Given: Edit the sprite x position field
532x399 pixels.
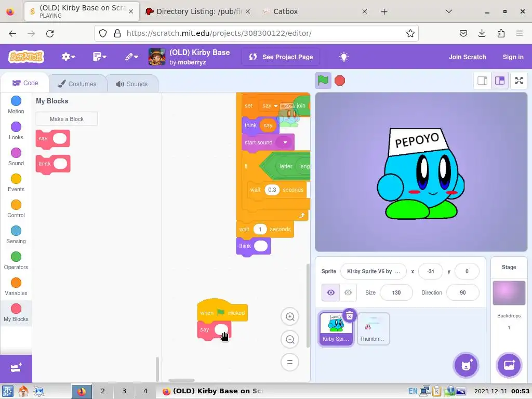Looking at the screenshot, I should point(430,271).
